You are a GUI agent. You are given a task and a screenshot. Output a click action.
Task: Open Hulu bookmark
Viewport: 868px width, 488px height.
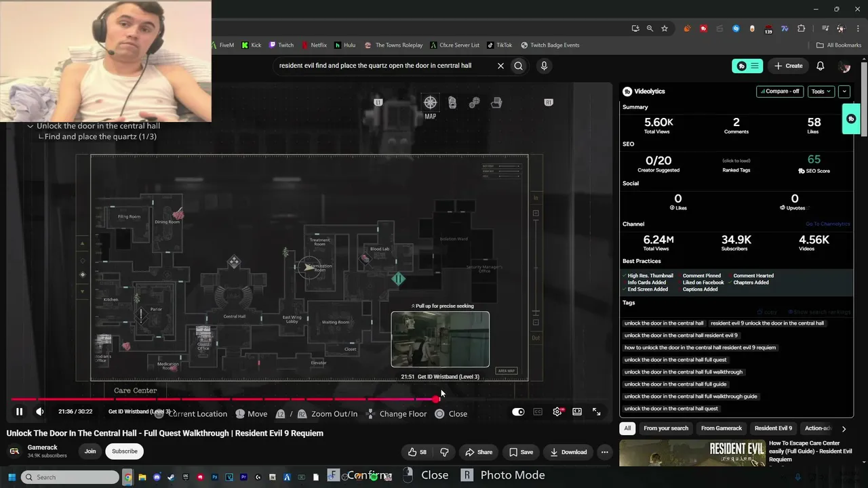[x=345, y=45]
